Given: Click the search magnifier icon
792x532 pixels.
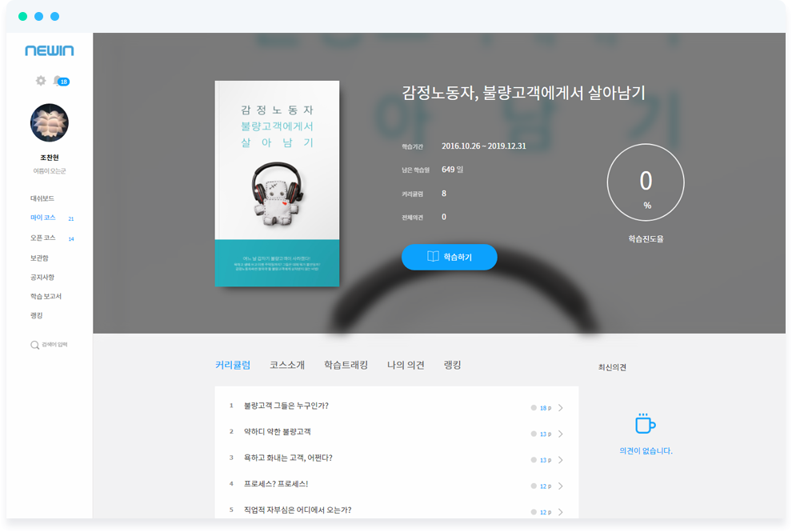Looking at the screenshot, I should [x=34, y=345].
